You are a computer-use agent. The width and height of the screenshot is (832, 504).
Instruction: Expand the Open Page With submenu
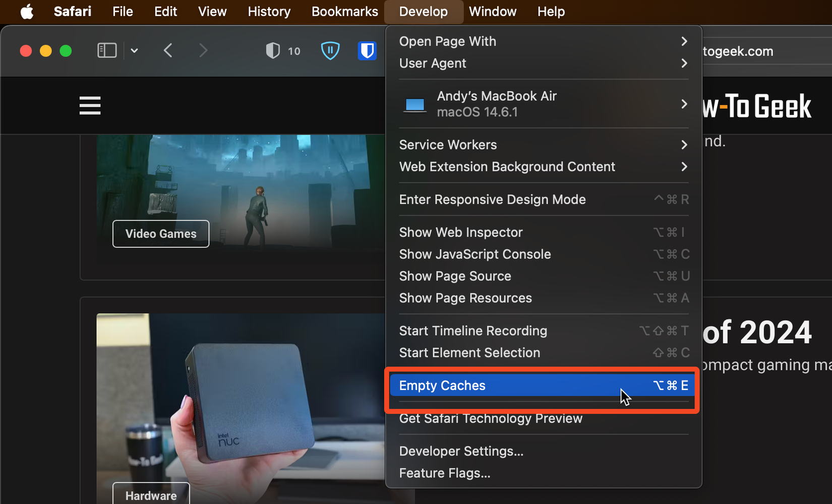tap(544, 41)
